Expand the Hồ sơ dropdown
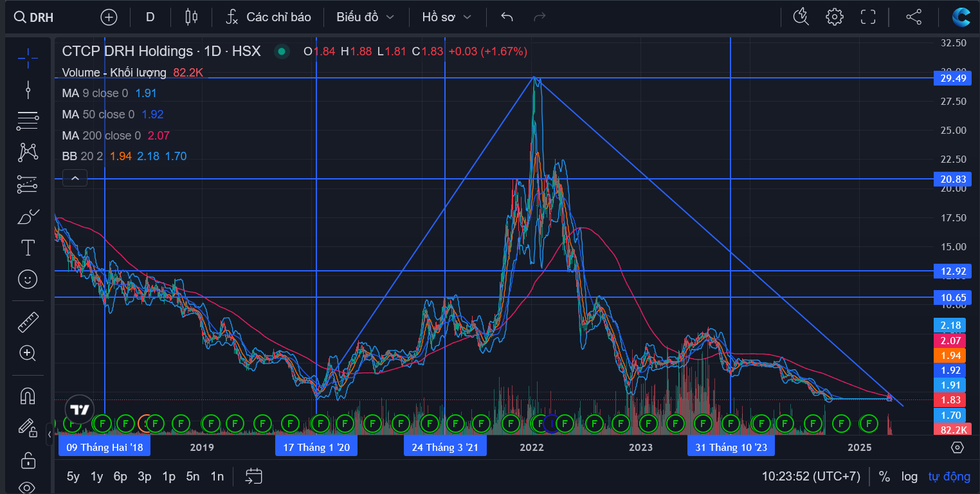Image resolution: width=980 pixels, height=494 pixels. pyautogui.click(x=447, y=17)
